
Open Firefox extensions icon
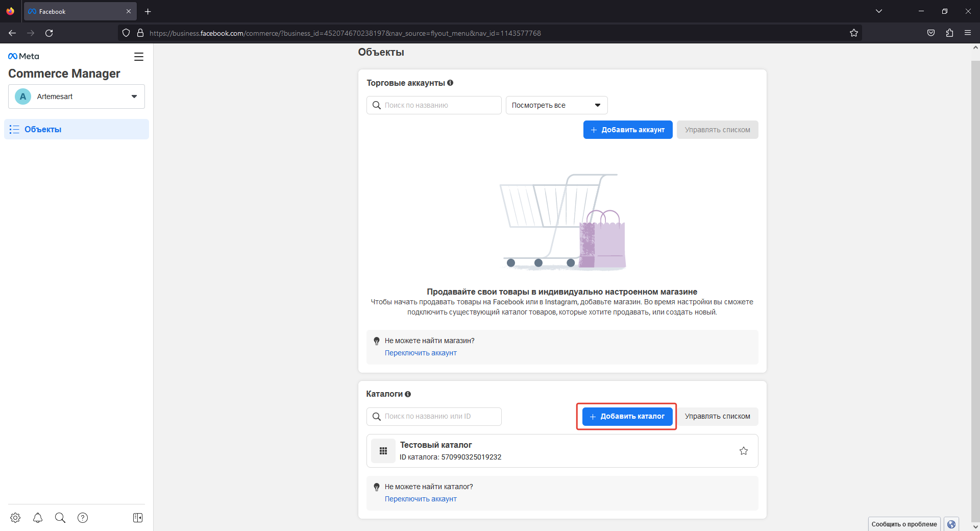click(x=949, y=33)
